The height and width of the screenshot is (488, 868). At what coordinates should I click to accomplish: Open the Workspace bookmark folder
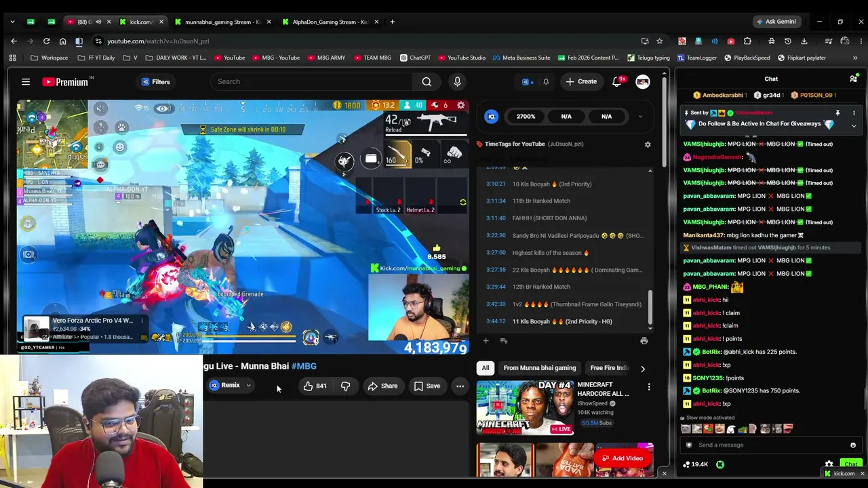pos(50,58)
